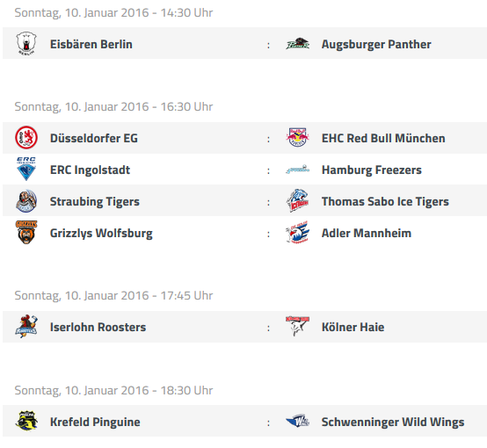Click the ERC Ingolstadt panther logo
487x448 pixels.
[x=26, y=169]
